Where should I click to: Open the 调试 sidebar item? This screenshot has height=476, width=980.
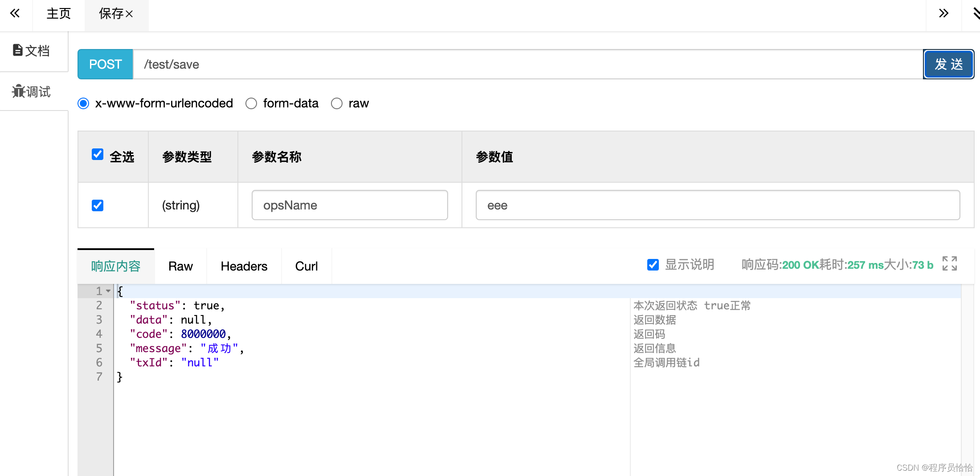coord(31,92)
